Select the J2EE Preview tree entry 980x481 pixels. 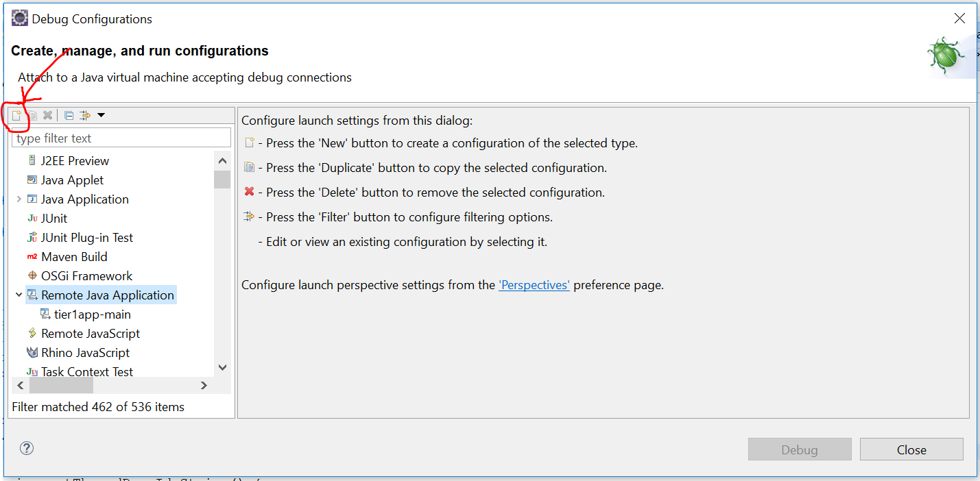(x=75, y=161)
